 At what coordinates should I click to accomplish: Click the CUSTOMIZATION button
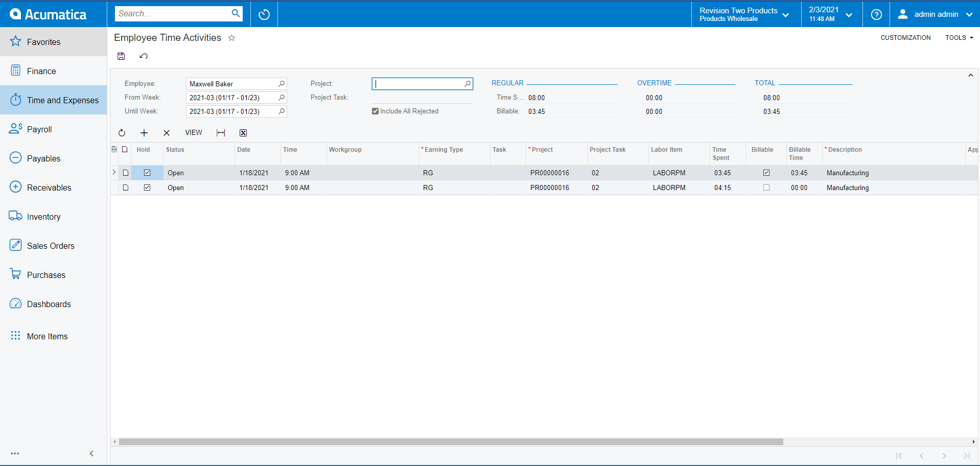click(905, 38)
